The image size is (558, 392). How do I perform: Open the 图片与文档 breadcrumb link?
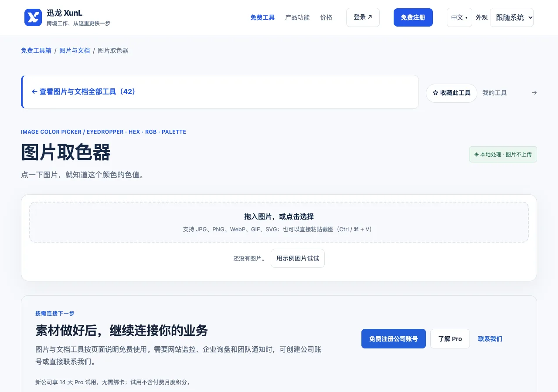75,51
